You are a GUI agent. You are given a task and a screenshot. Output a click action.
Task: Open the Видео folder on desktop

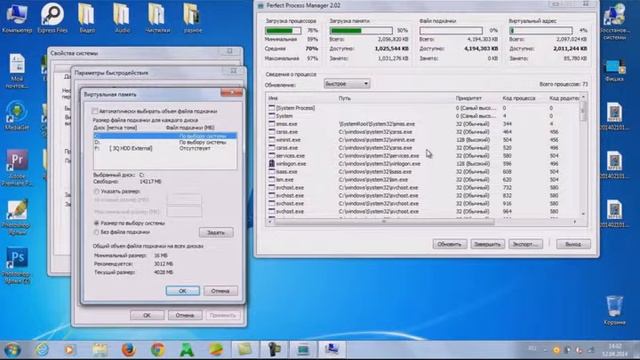[x=87, y=18]
